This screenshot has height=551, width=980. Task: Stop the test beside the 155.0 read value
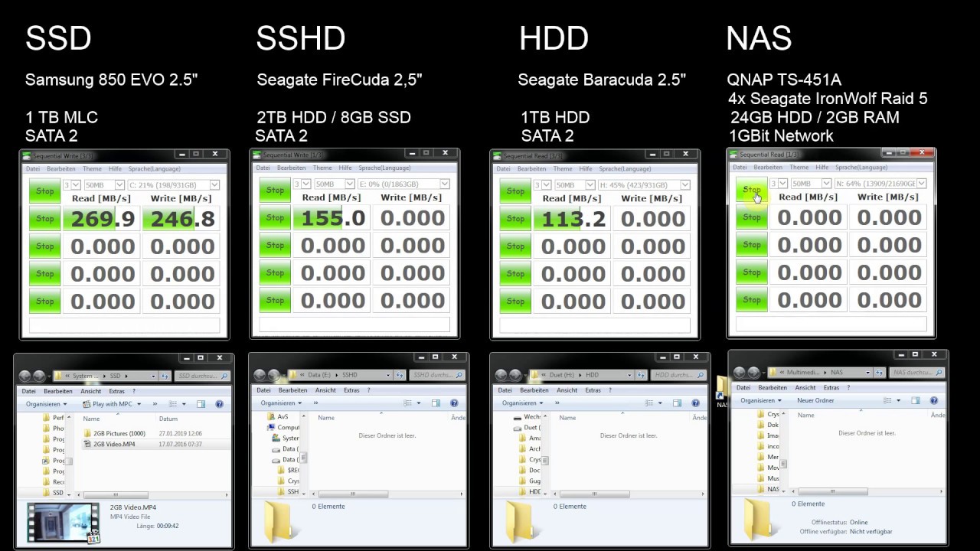(x=276, y=218)
